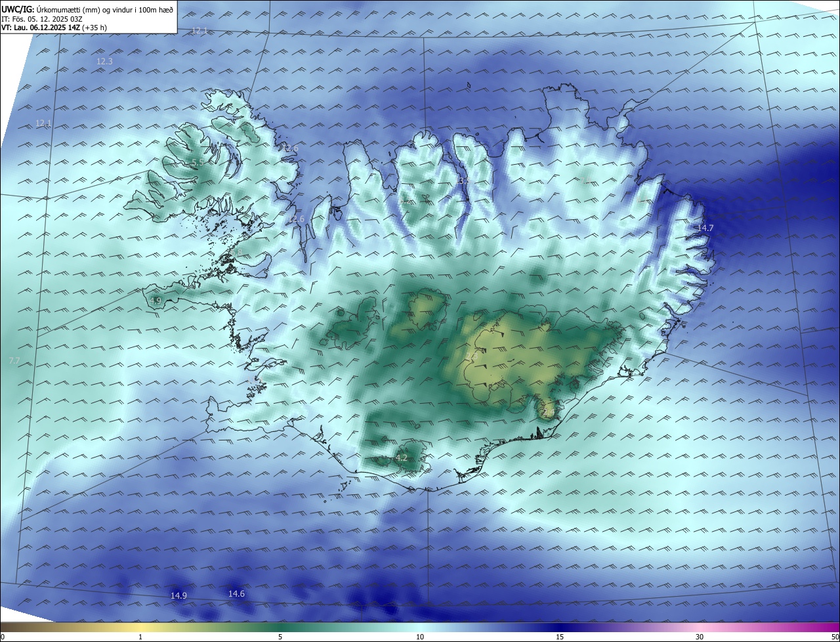Click the 1 tick on the color scale

[140, 637]
